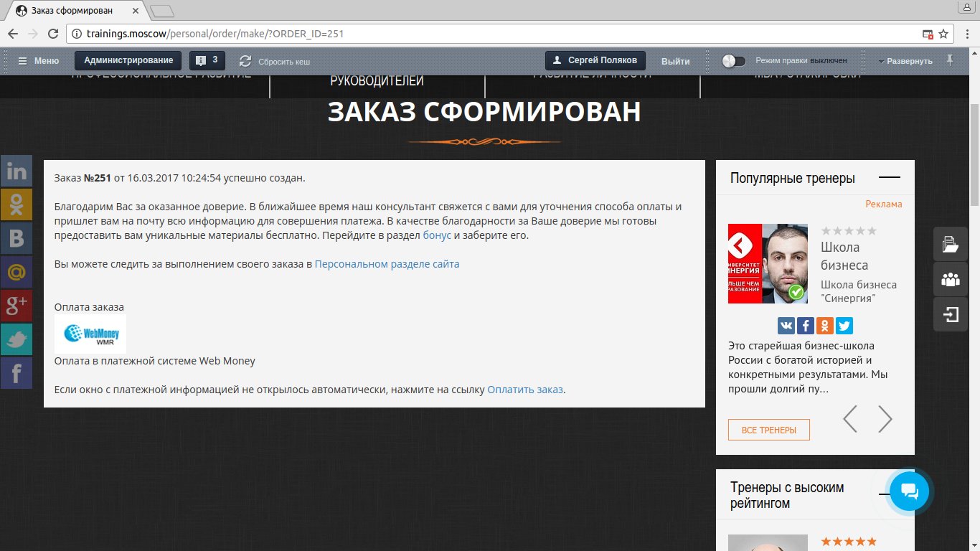Click Выйти to log out
This screenshot has height=551, width=980.
pos(676,61)
